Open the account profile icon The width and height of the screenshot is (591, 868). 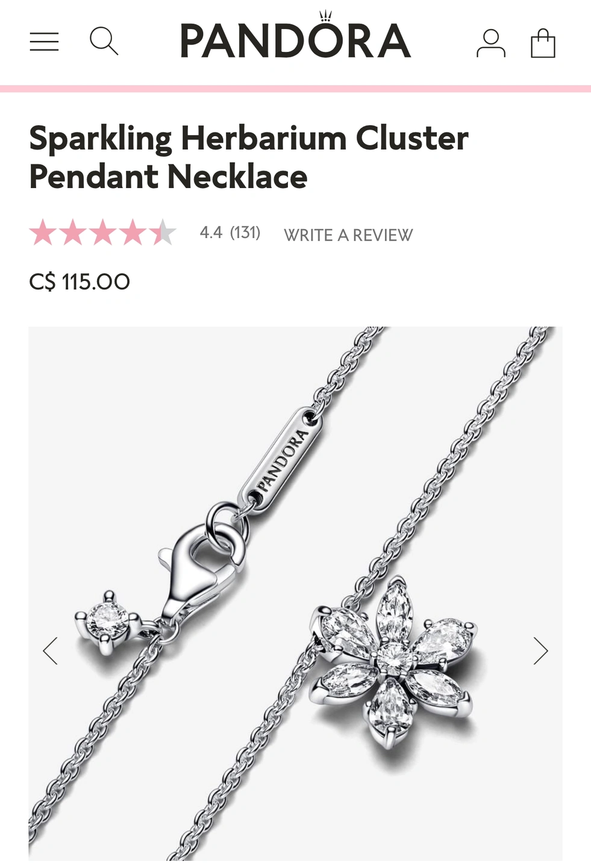pos(491,43)
